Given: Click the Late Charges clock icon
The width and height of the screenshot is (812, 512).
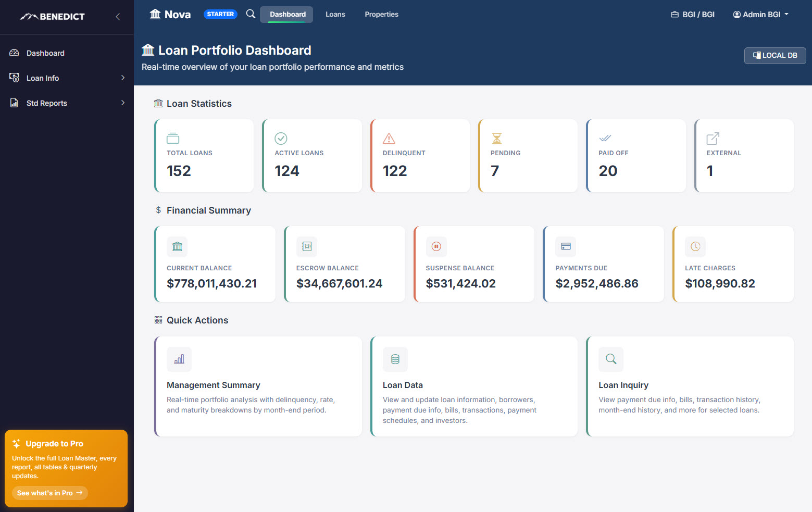Looking at the screenshot, I should point(695,246).
